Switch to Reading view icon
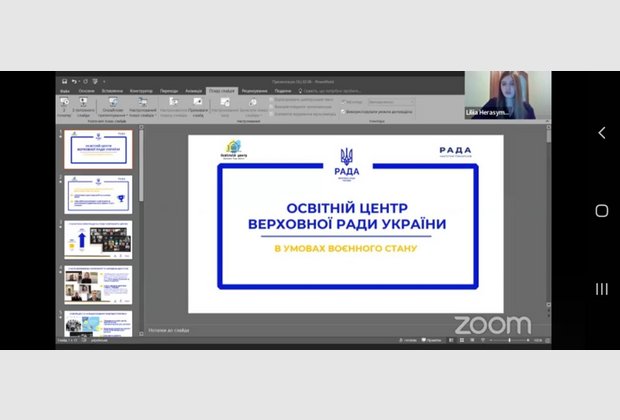Image resolution: width=620 pixels, height=420 pixels. pyautogui.click(x=472, y=340)
